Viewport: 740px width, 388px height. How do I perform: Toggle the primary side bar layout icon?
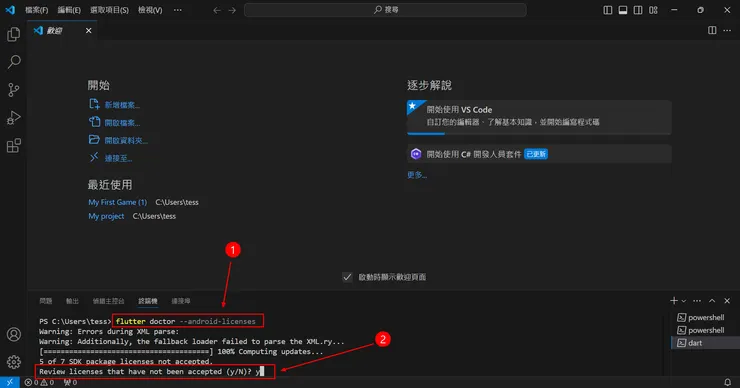pos(608,10)
